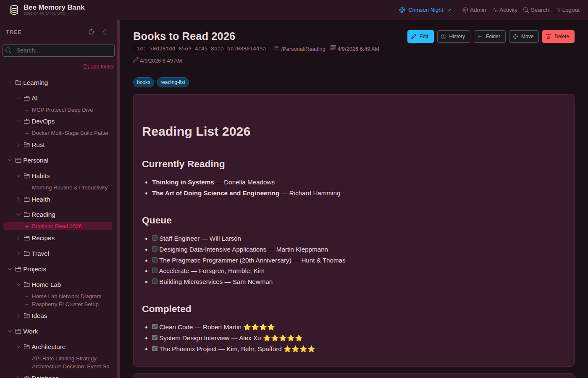The image size is (588, 378).
Task: Collapse the Personal folder chevron
Action: coord(10,160)
